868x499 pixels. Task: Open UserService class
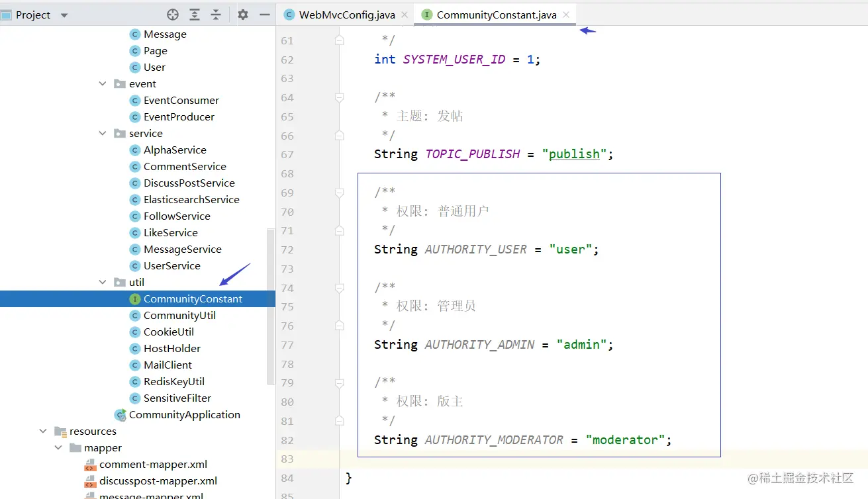pyautogui.click(x=172, y=266)
